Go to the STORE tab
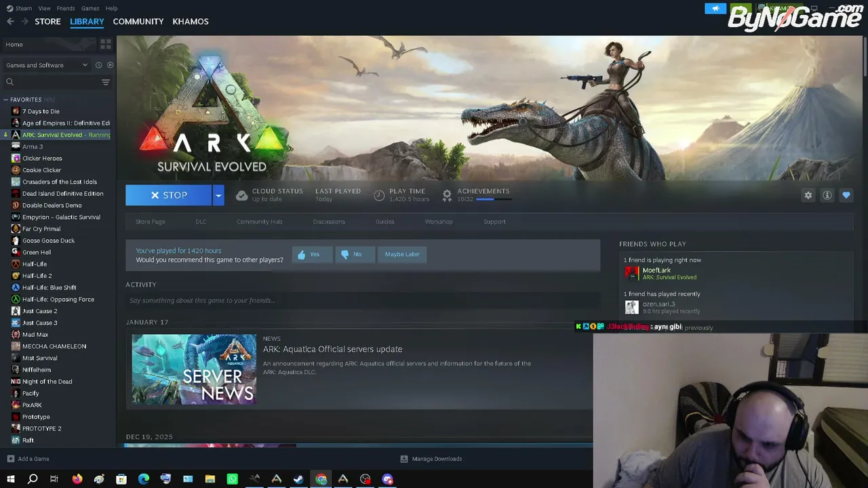 (x=47, y=22)
